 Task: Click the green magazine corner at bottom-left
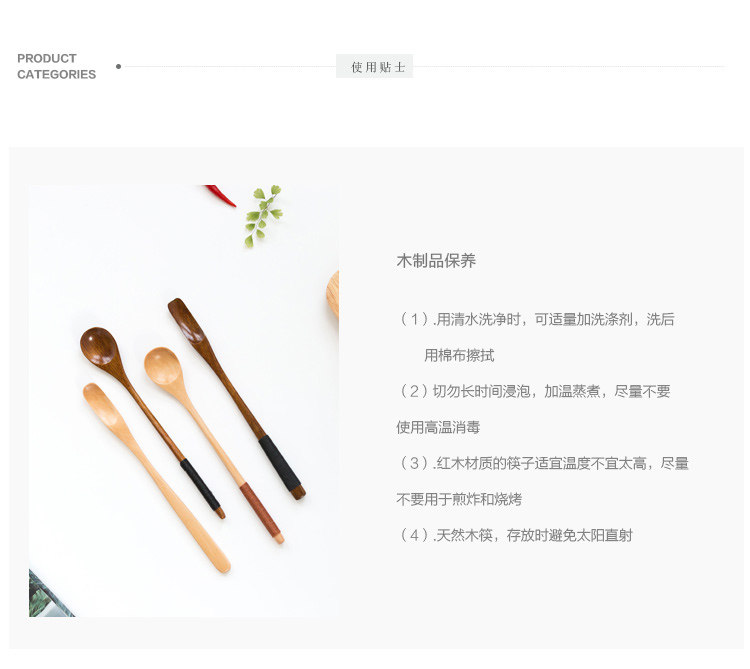coord(48,594)
